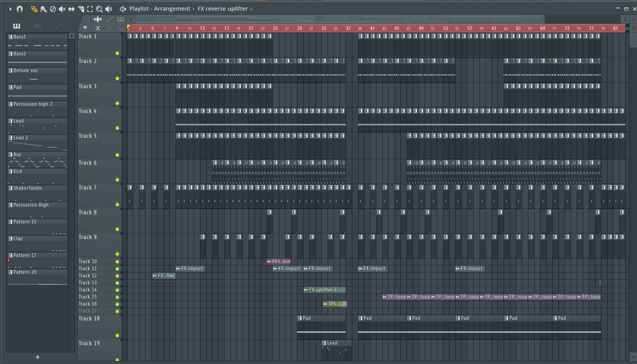Click the picker panel scrollbar handle
This screenshot has height=364, width=637.
point(71,36)
